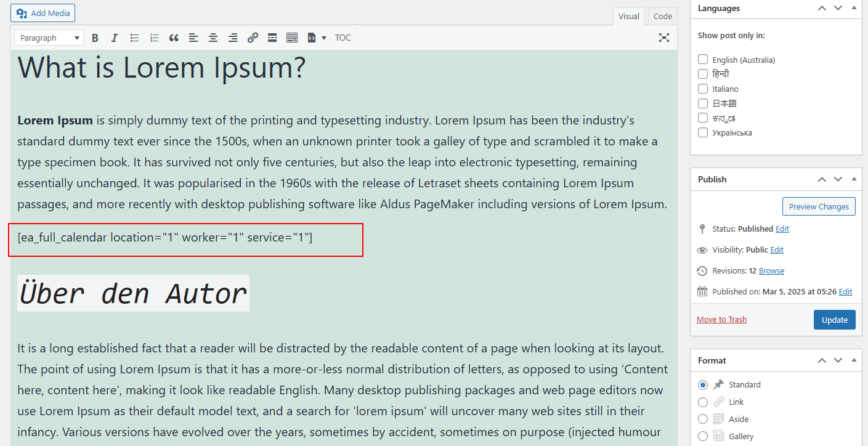This screenshot has height=446, width=868.
Task: Check the 日本語 language checkbox
Action: pyautogui.click(x=703, y=103)
